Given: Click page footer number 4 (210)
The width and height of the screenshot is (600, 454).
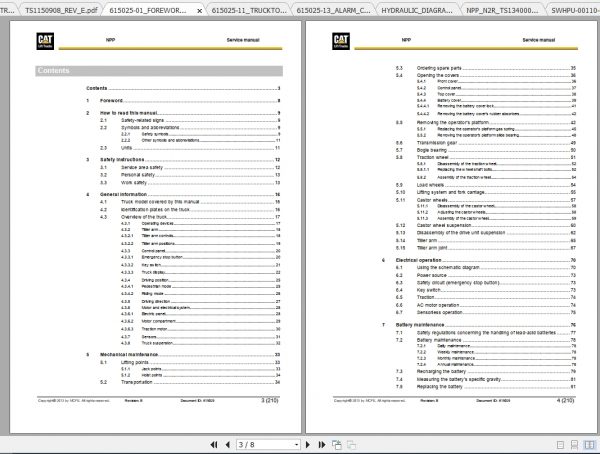Looking at the screenshot, I should click(x=566, y=400).
